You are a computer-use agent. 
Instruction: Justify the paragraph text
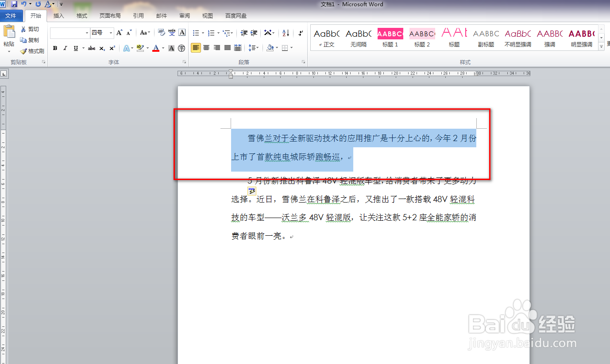[x=228, y=48]
